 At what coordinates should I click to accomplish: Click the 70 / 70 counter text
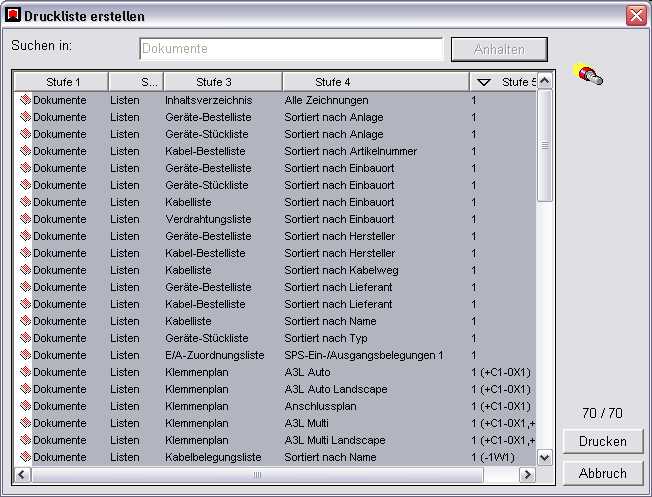click(602, 413)
